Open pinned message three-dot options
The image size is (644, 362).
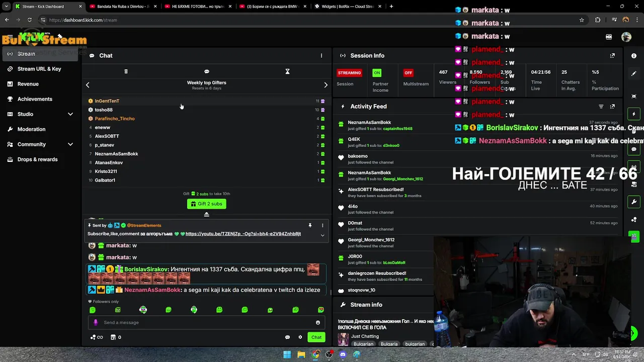click(323, 225)
